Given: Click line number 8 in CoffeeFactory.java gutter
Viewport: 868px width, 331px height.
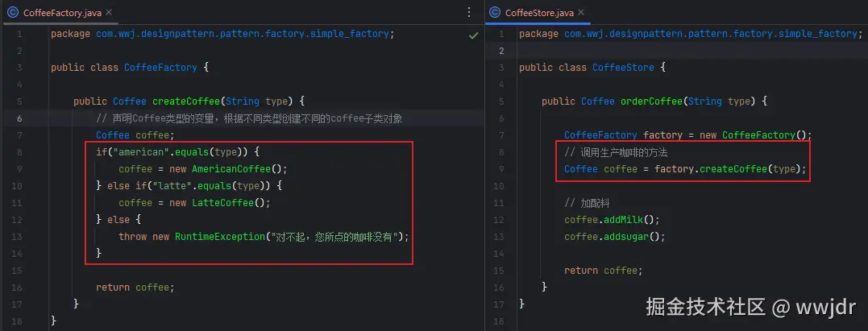Looking at the screenshot, I should pos(20,151).
